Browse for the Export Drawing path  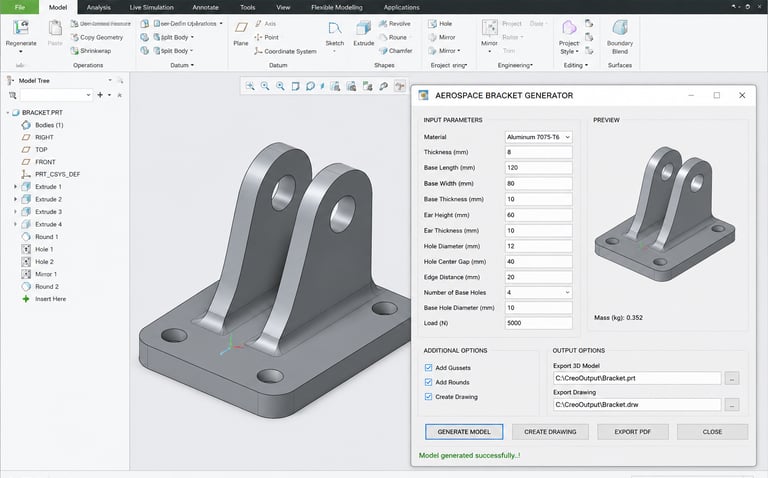(x=732, y=405)
